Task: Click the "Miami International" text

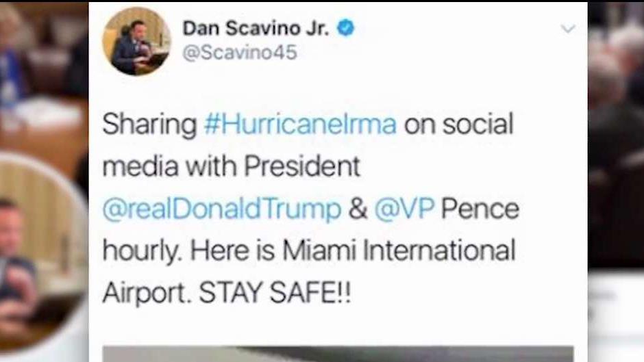Action: click(399, 250)
